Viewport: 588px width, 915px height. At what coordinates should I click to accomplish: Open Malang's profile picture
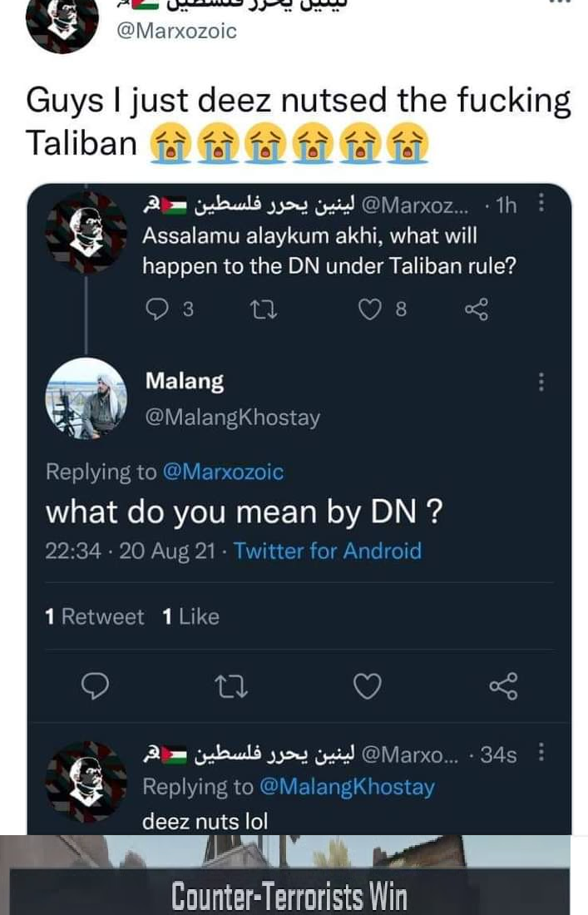(x=86, y=398)
